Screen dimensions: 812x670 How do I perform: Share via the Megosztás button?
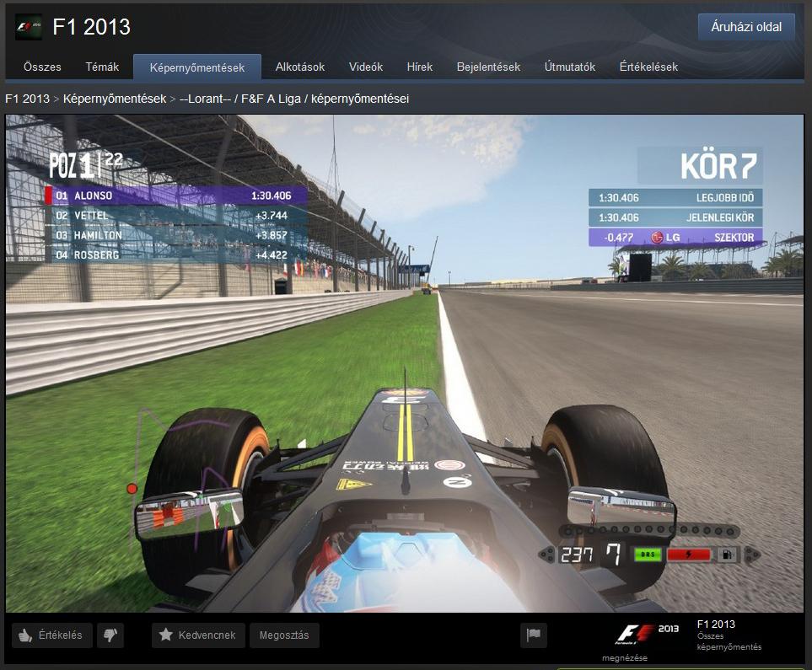284,635
